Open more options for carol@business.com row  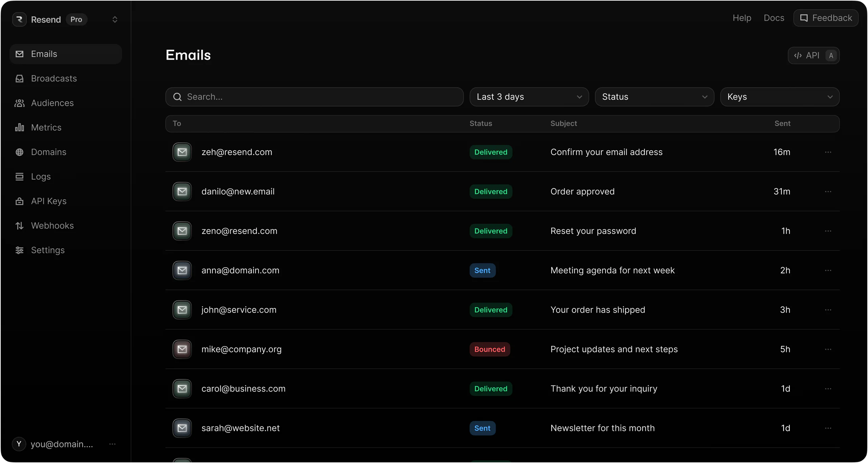pyautogui.click(x=828, y=389)
